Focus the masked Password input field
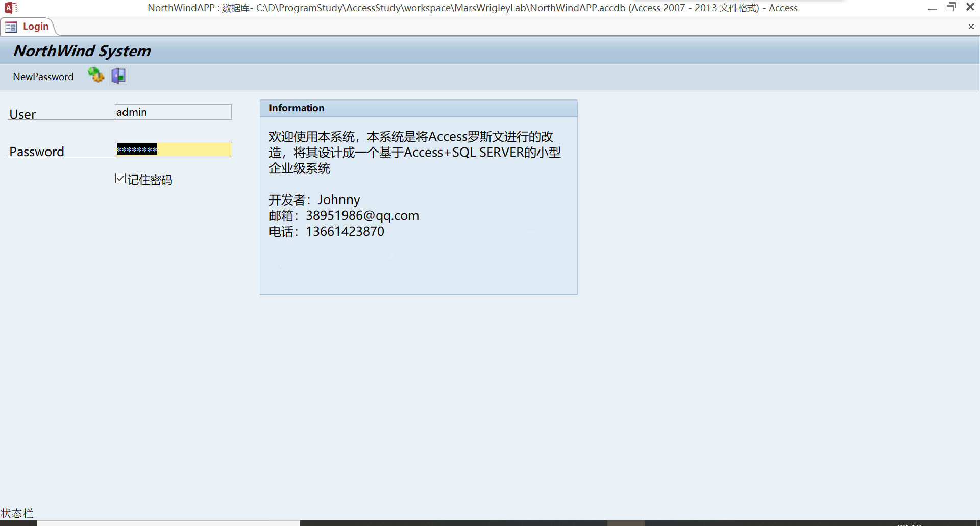 click(x=174, y=149)
